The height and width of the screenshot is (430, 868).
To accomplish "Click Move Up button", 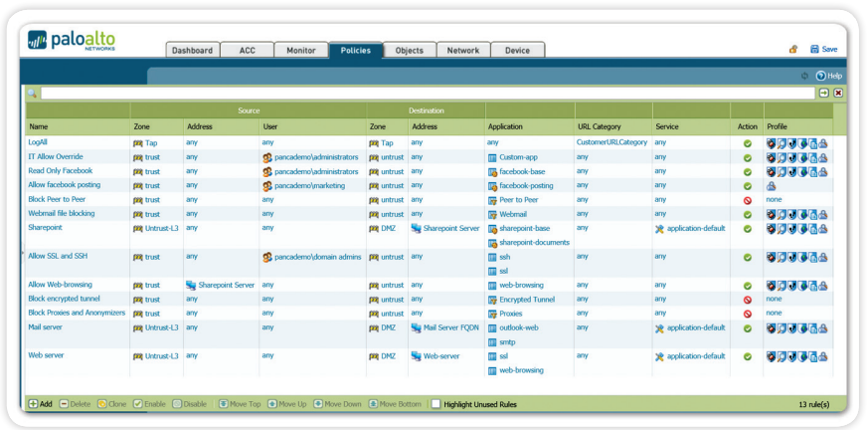I will click(x=286, y=404).
